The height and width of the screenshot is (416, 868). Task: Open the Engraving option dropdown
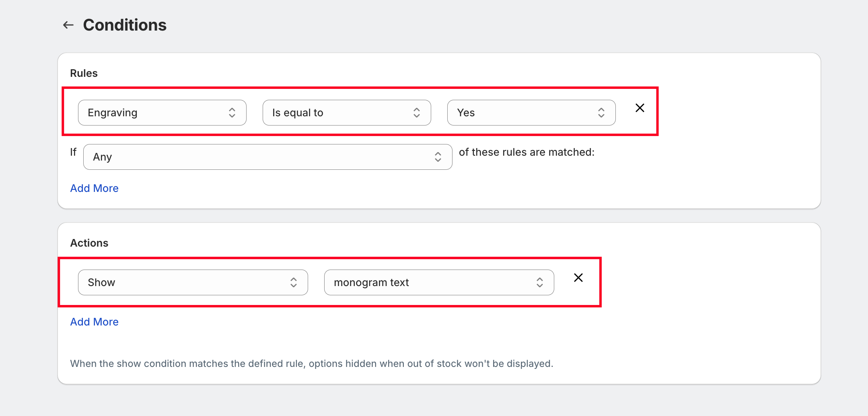(153, 113)
